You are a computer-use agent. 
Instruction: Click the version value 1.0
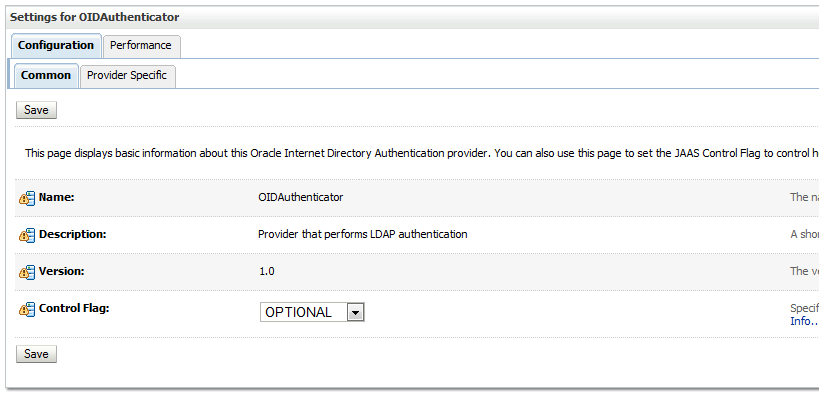[x=266, y=271]
